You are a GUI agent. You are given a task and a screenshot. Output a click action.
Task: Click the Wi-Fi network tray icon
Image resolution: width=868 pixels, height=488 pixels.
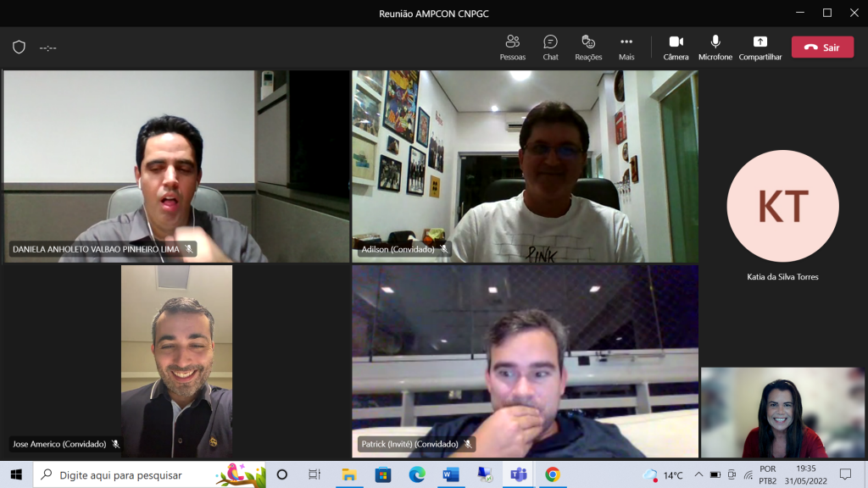(748, 474)
